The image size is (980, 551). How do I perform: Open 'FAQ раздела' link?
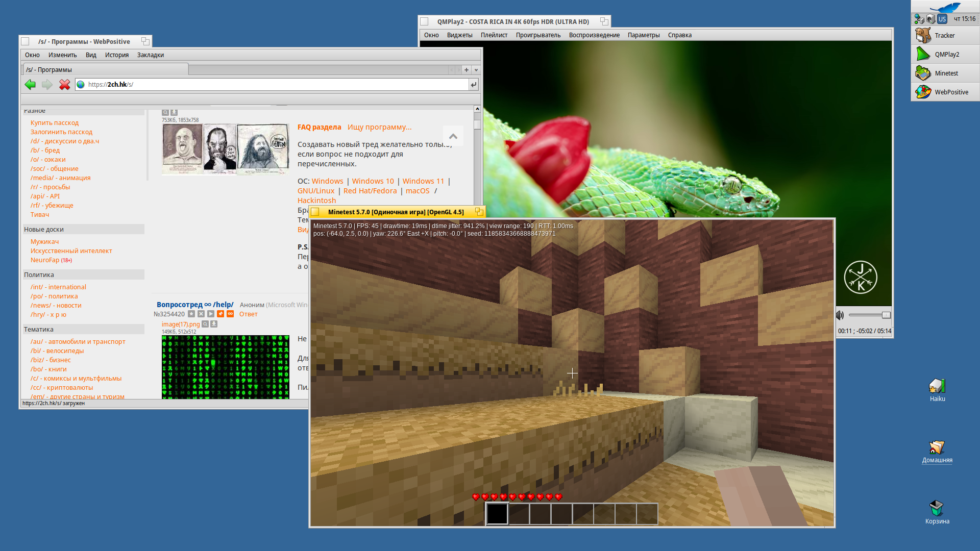point(319,127)
